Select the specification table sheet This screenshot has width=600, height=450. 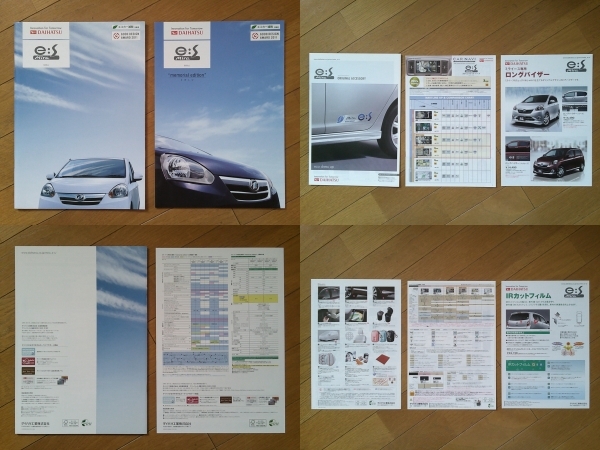220,340
